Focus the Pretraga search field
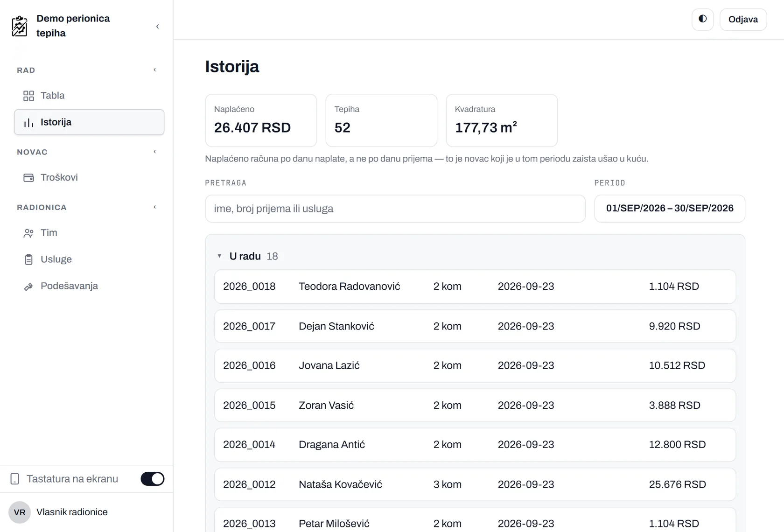 point(395,209)
